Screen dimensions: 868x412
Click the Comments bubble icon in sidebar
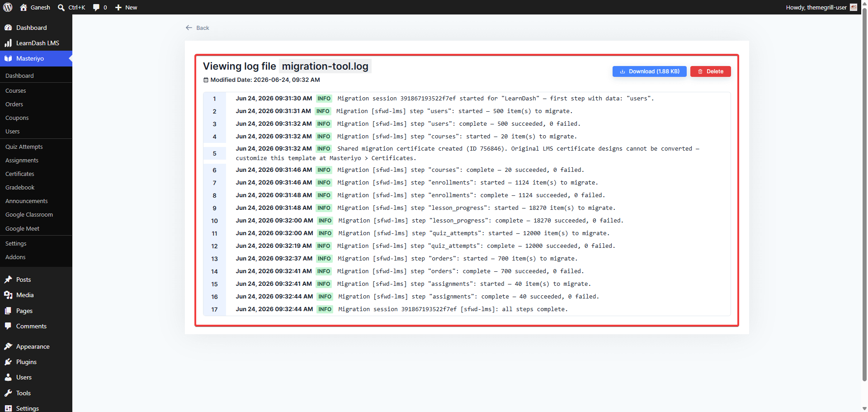click(x=8, y=326)
